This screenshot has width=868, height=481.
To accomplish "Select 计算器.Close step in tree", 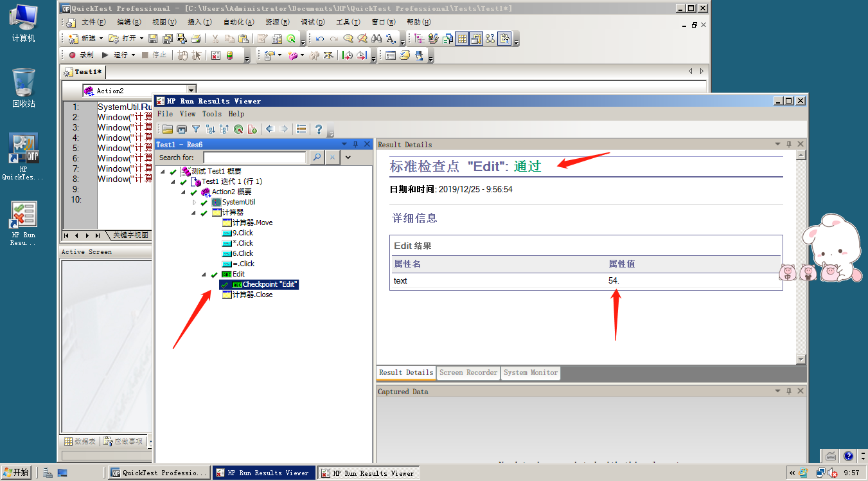I will pos(247,295).
